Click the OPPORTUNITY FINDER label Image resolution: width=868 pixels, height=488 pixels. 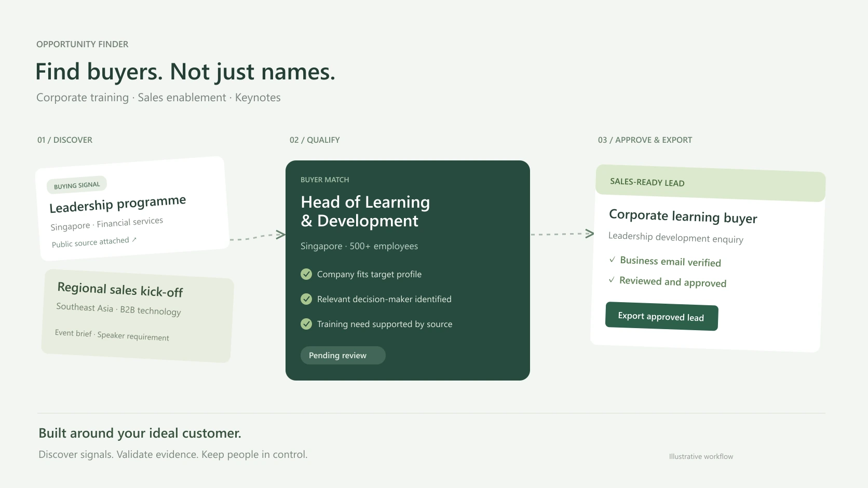[x=83, y=44]
